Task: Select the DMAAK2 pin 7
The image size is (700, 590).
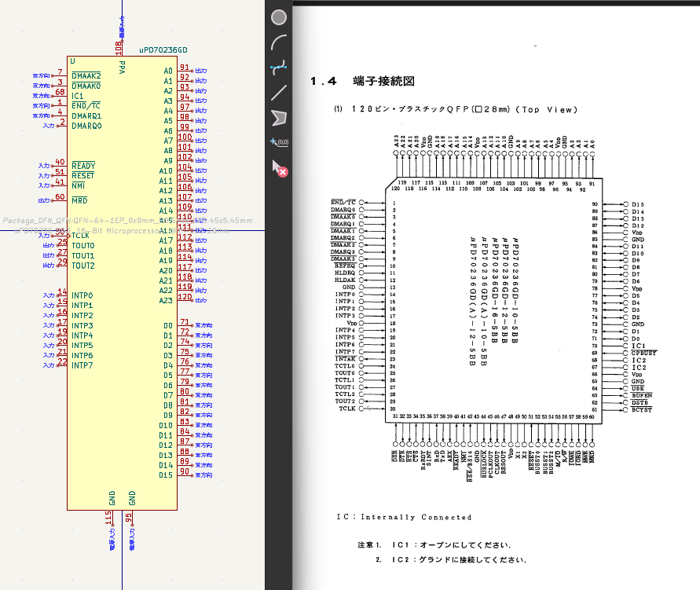Action: (60, 75)
